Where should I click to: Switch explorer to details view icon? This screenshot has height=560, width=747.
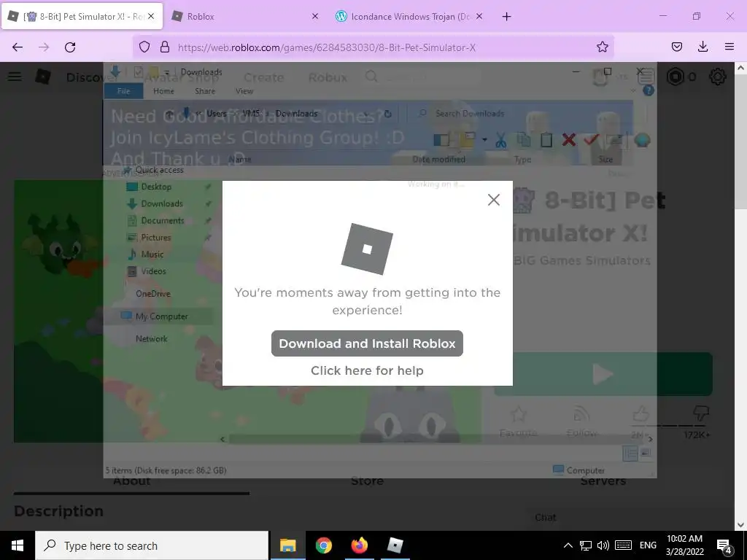630,454
